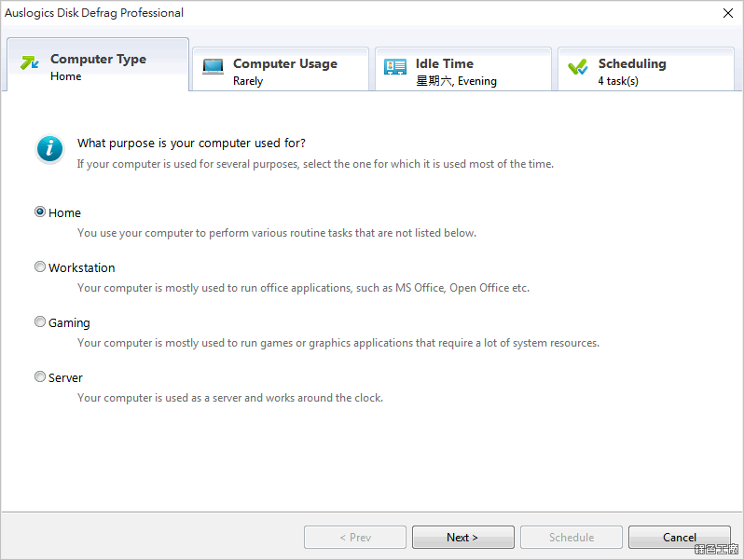Click the Gaming description about graphics applications

(338, 343)
